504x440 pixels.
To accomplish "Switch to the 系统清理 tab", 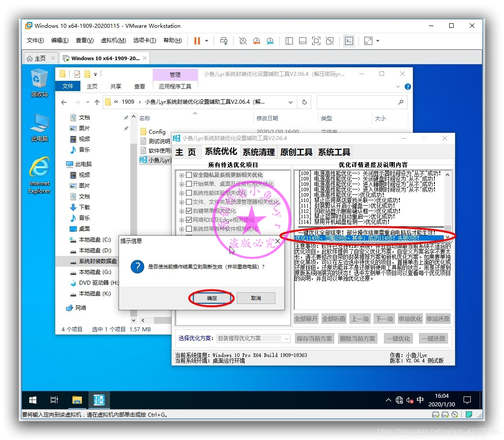I will click(x=259, y=152).
